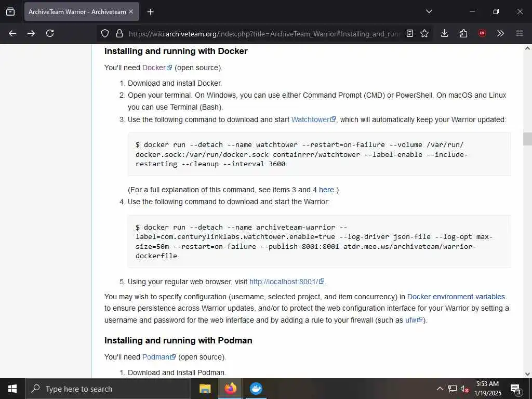This screenshot has height=399, width=532.
Task: Open Docker Desktop from the taskbar
Action: (x=256, y=389)
